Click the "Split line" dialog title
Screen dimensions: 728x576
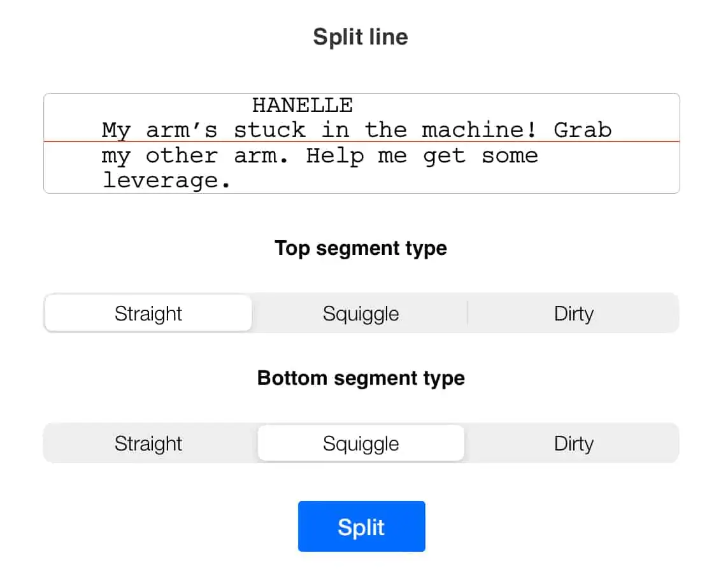(360, 37)
